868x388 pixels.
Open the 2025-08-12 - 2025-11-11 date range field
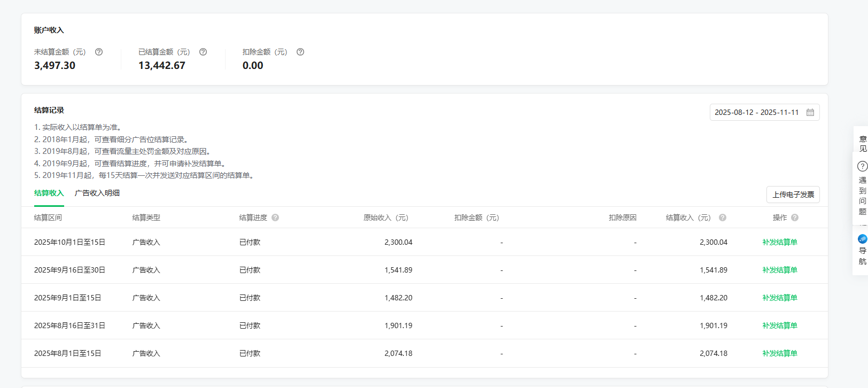756,112
